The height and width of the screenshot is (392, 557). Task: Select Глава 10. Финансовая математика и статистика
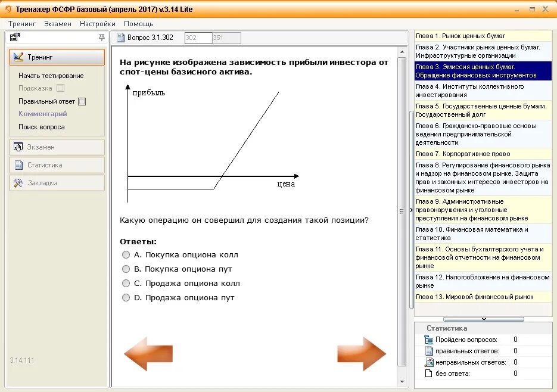click(x=483, y=234)
